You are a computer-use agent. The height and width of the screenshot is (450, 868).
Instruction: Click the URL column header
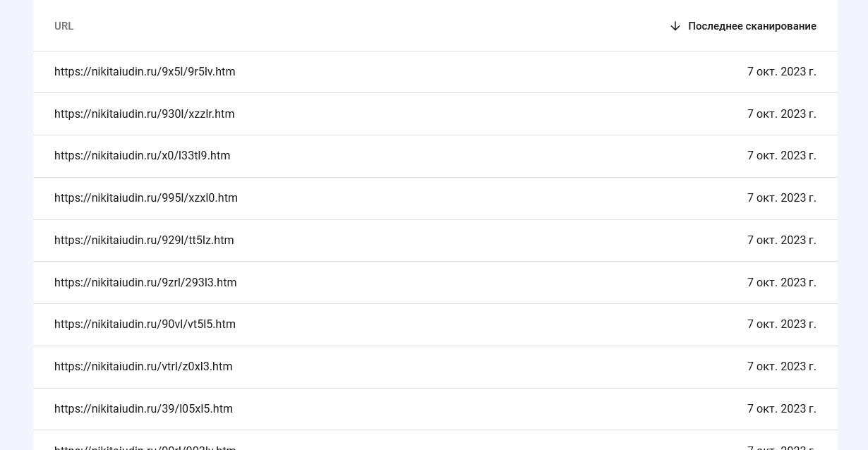[64, 26]
